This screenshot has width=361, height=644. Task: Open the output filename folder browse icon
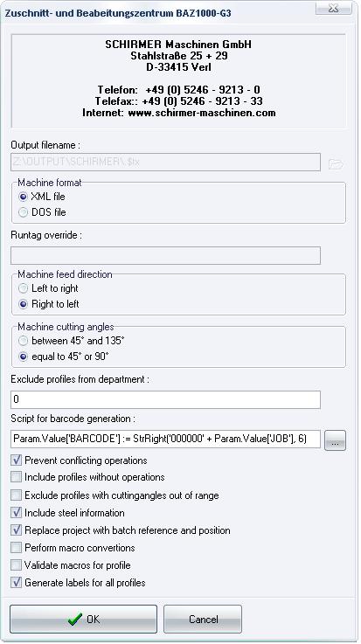point(336,164)
